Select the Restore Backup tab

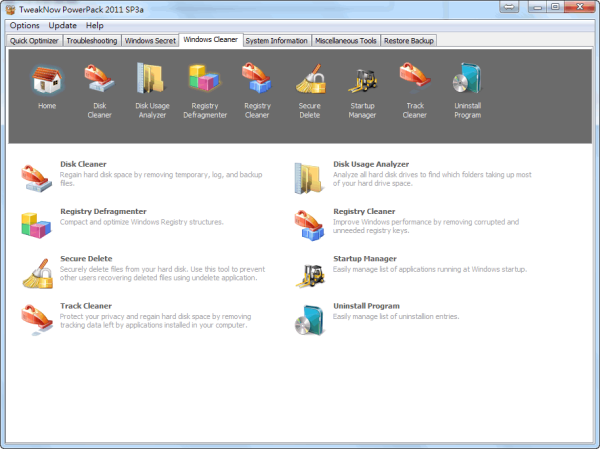(x=409, y=41)
